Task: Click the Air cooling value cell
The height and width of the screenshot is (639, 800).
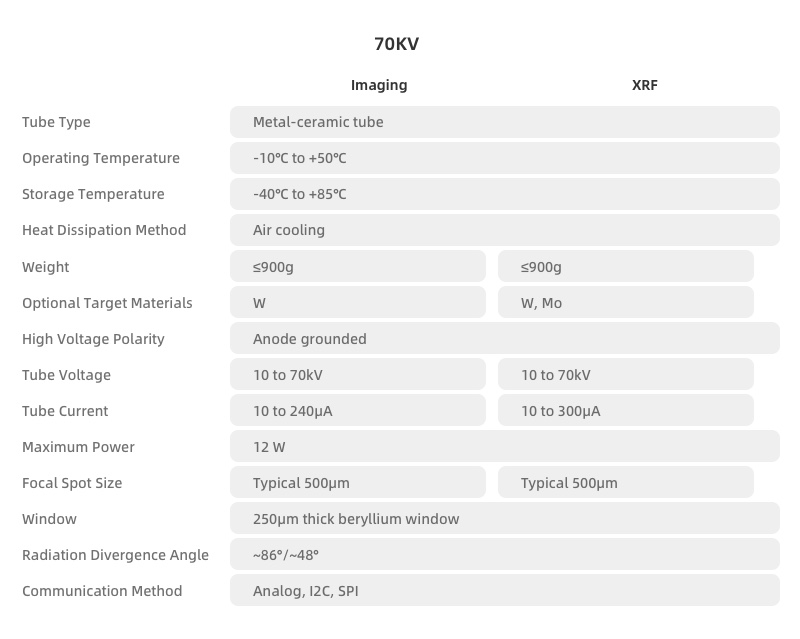Action: click(x=504, y=230)
